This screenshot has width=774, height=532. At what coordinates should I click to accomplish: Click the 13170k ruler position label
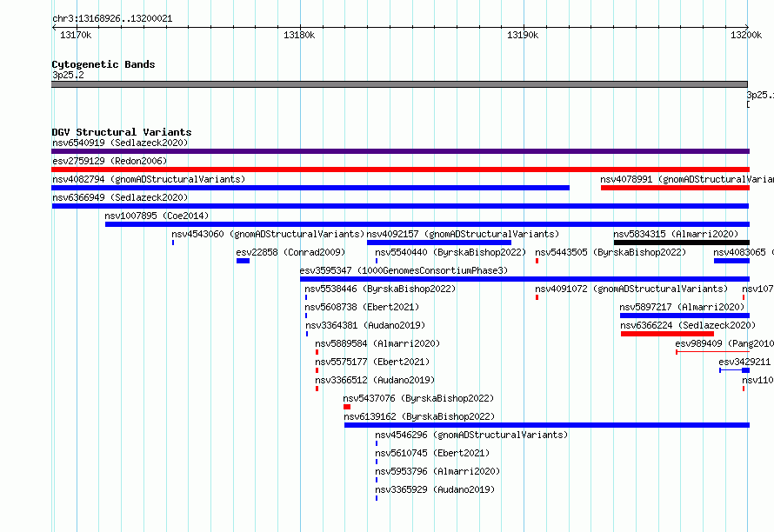76,35
